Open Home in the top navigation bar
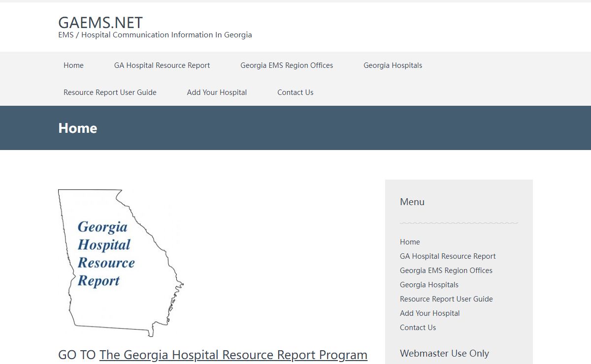 click(73, 65)
